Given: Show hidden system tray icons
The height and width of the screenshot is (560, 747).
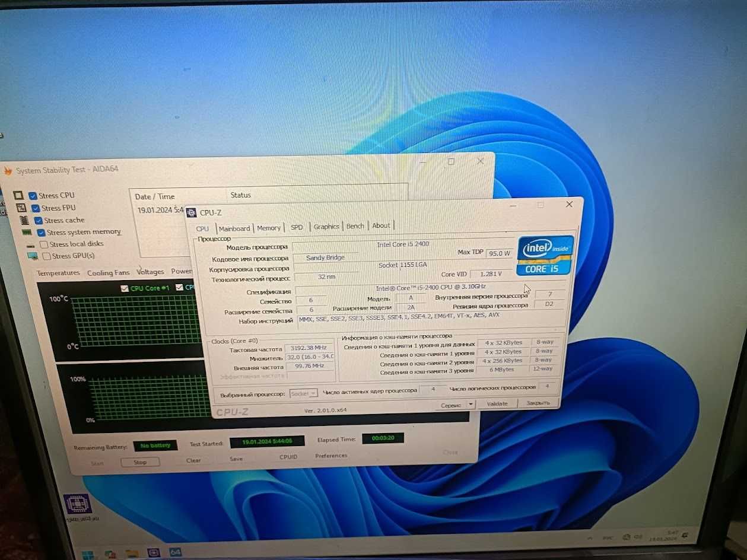Looking at the screenshot, I should (x=590, y=539).
